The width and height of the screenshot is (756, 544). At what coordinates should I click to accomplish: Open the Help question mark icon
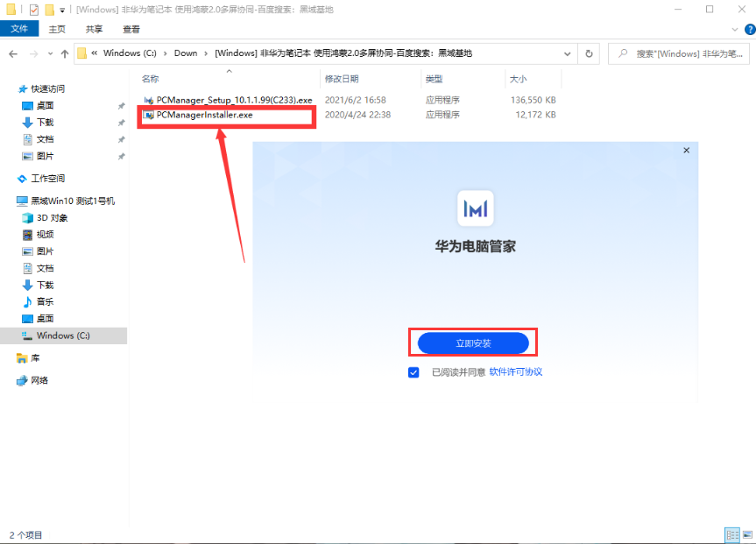click(750, 30)
